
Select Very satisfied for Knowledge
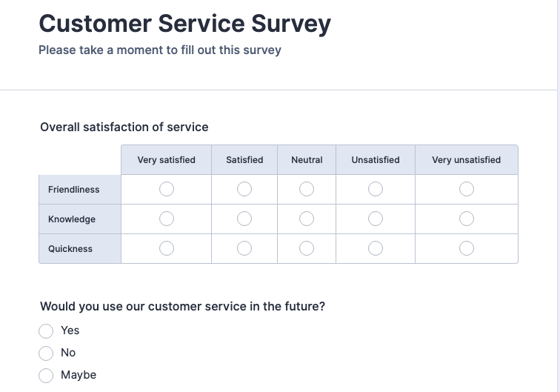tap(167, 219)
